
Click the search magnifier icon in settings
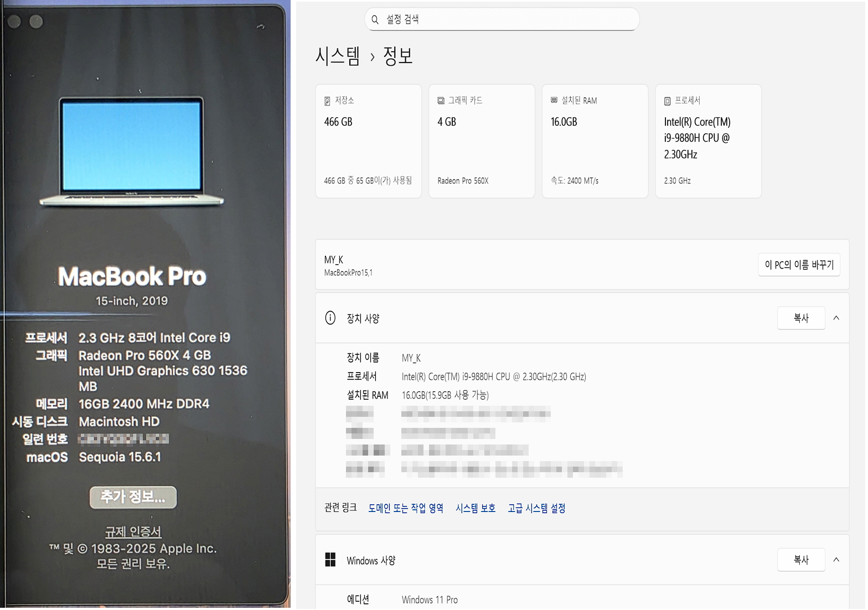tap(375, 19)
